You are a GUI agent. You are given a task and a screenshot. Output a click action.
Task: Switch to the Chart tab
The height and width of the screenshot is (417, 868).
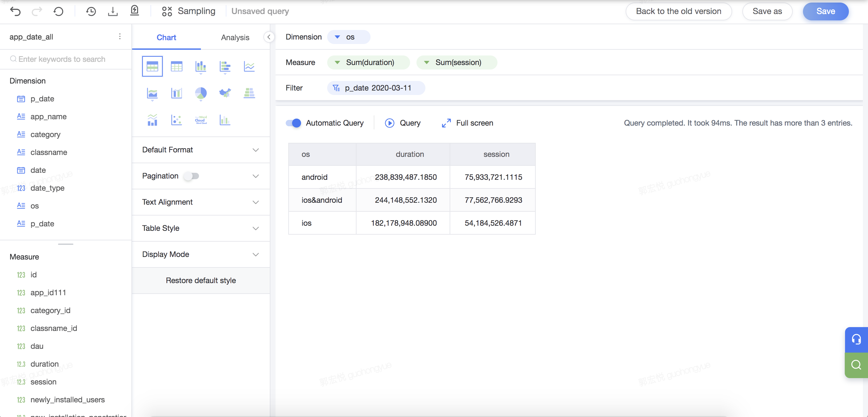point(166,37)
